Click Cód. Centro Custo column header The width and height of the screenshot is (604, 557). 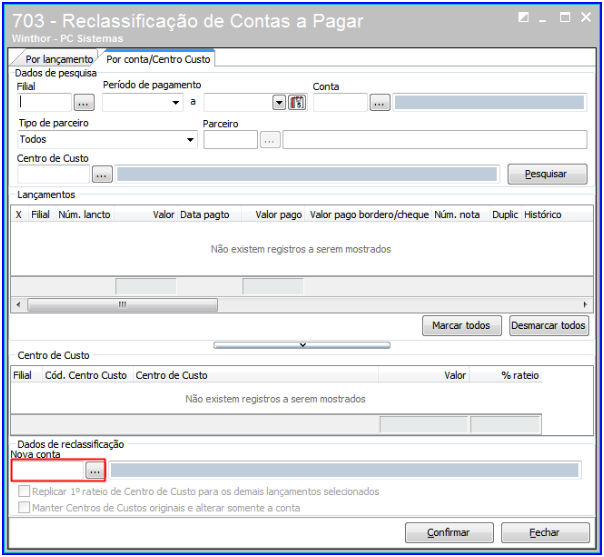click(86, 375)
